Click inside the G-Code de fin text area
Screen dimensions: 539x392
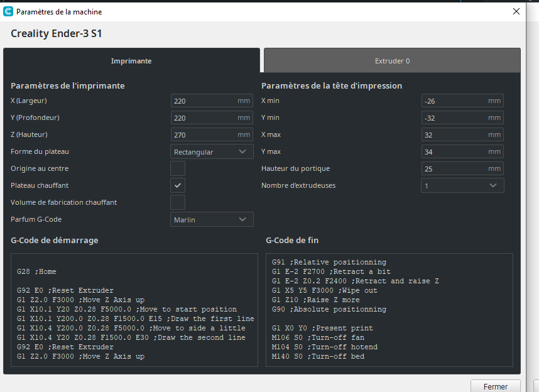coord(389,310)
